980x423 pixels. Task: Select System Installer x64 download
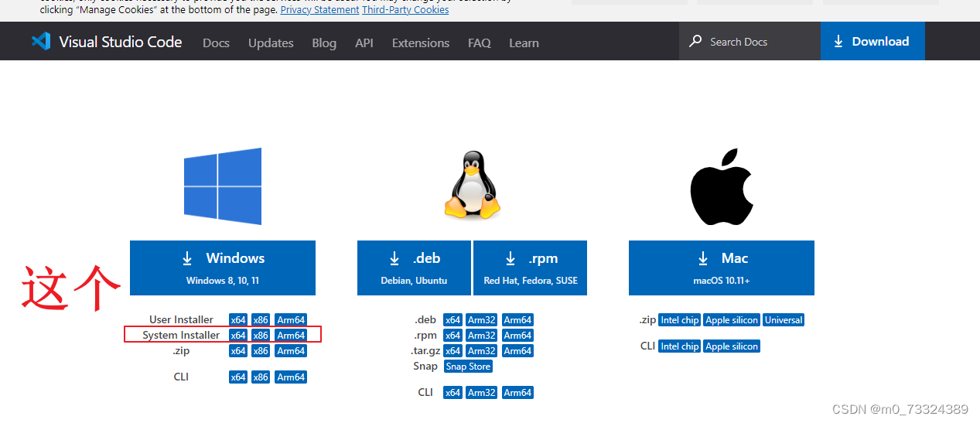238,336
